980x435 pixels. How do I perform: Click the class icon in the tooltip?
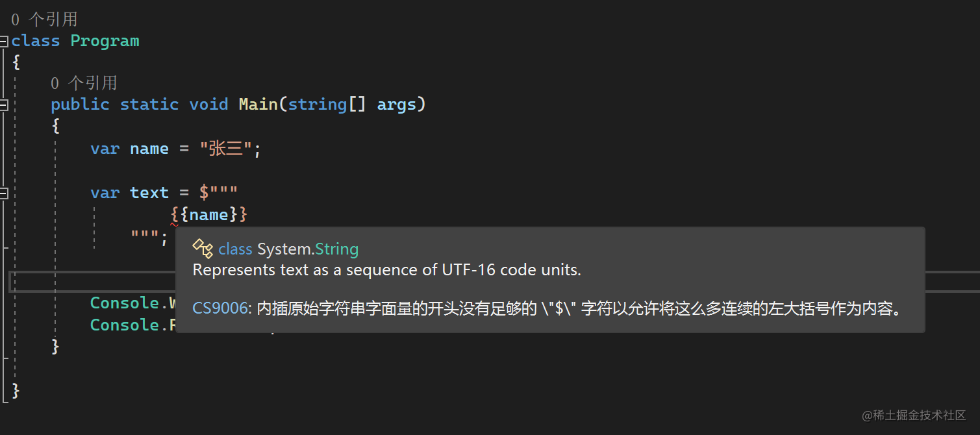coord(203,249)
